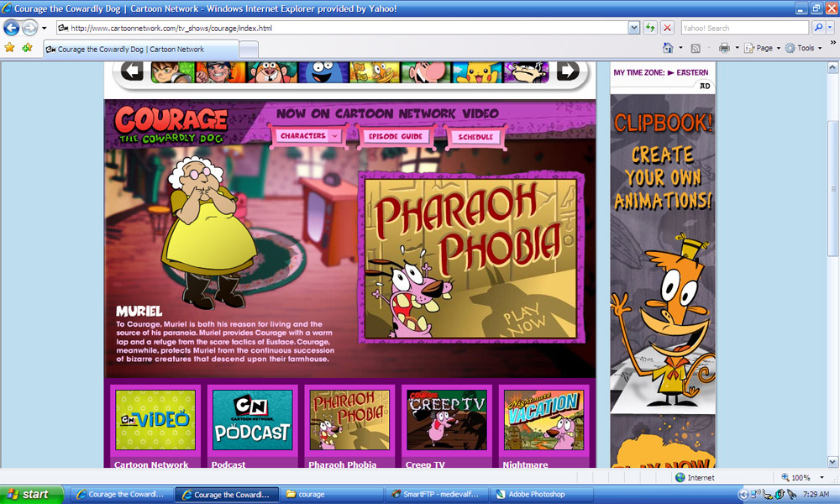Switch to Adobe Photoshop from the taskbar

click(x=542, y=495)
